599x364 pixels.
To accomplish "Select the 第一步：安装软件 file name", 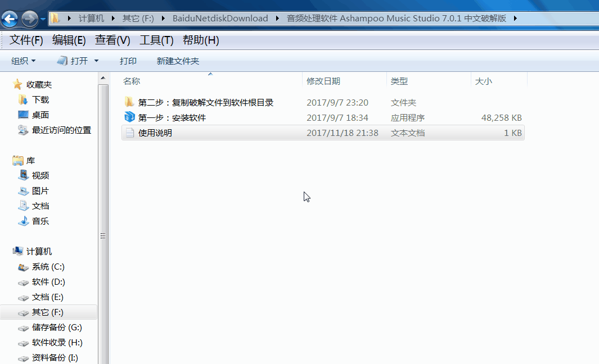I will 172,118.
